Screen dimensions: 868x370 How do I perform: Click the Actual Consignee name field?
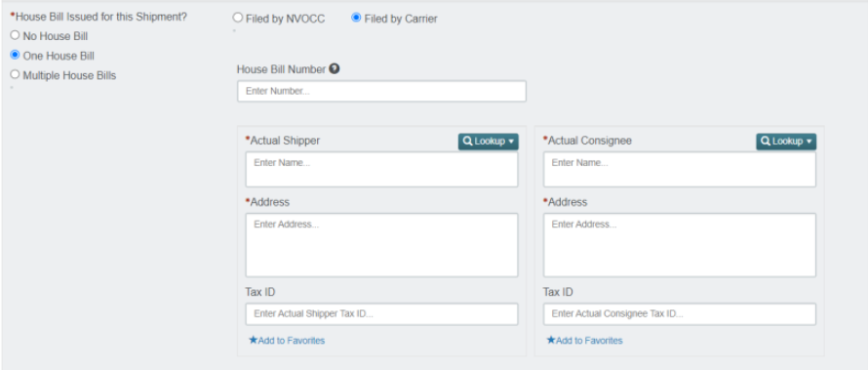click(679, 170)
